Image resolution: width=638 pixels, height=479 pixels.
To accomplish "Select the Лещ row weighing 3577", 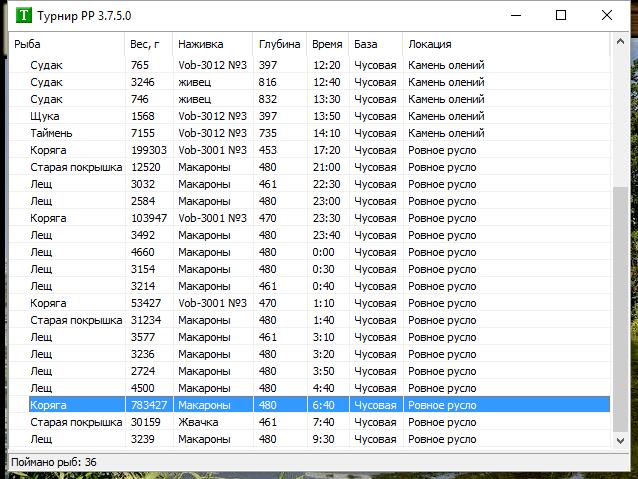I will pyautogui.click(x=309, y=337).
